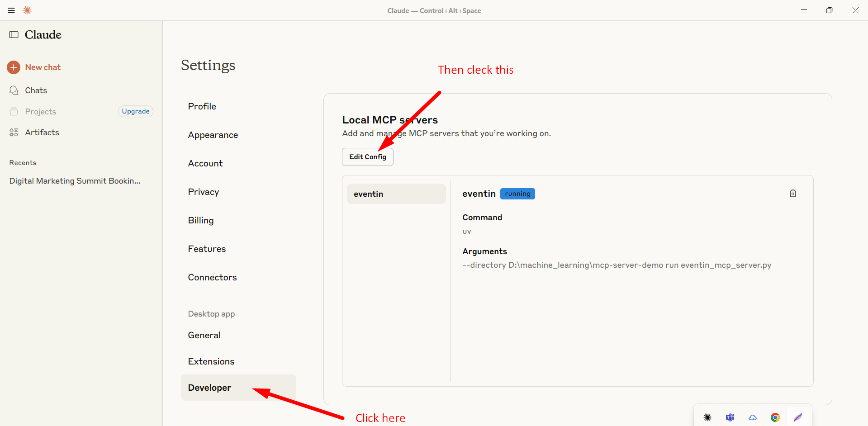
Task: Select the eventin server in the list
Action: (396, 194)
